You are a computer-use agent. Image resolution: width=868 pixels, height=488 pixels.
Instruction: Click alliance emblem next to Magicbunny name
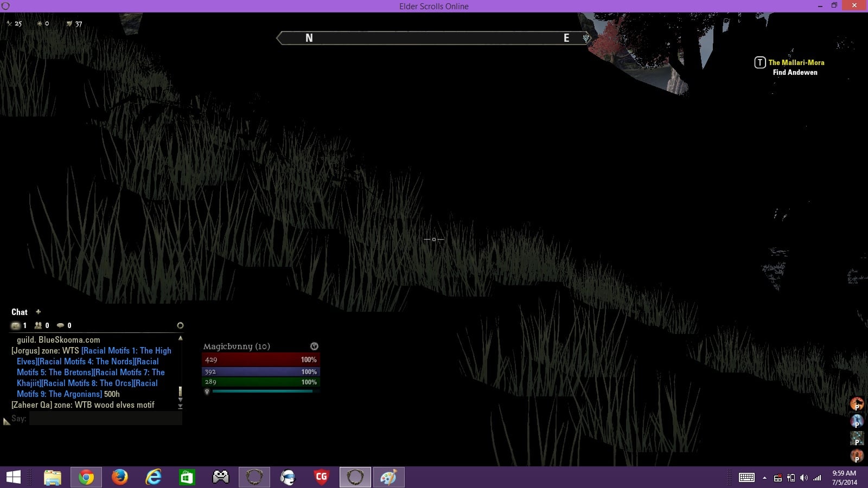coord(314,346)
